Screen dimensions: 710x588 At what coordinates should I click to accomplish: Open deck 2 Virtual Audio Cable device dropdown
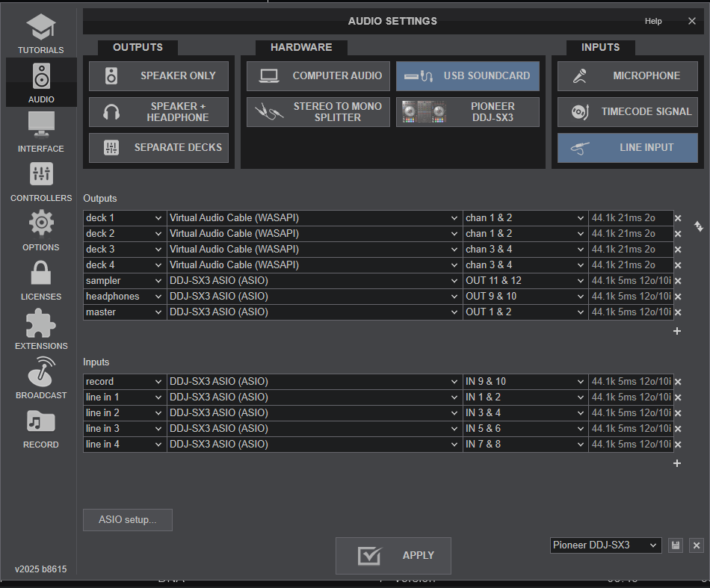click(x=315, y=234)
